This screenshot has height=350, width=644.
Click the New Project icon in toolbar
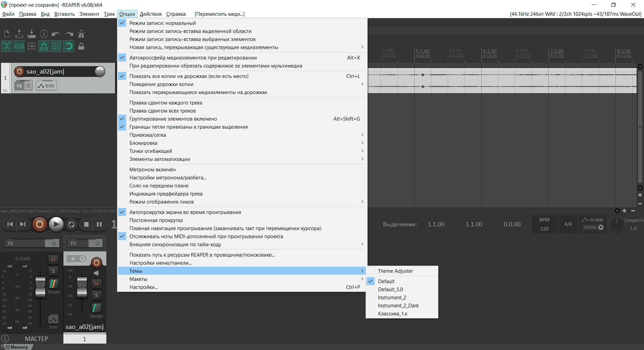point(7,34)
